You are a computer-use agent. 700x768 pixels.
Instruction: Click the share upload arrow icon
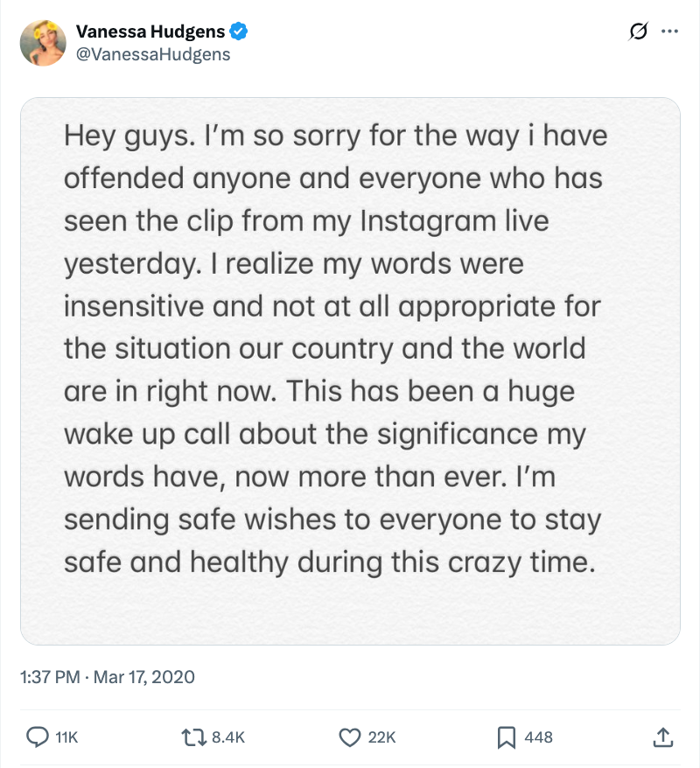(x=662, y=737)
